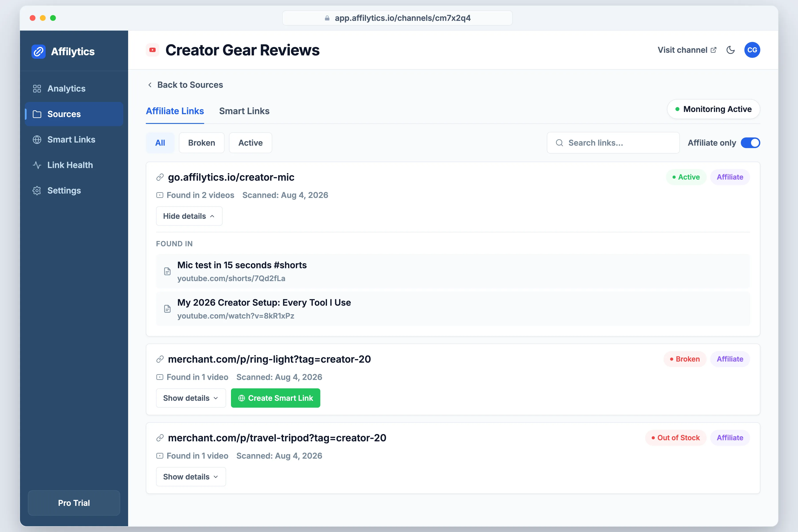798x532 pixels.
Task: Click the document icon for 2026 Creator Setup
Action: click(x=167, y=309)
